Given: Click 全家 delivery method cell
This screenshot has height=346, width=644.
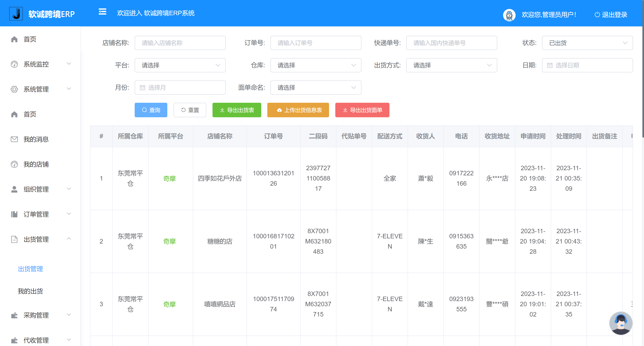Looking at the screenshot, I should pyautogui.click(x=390, y=178).
